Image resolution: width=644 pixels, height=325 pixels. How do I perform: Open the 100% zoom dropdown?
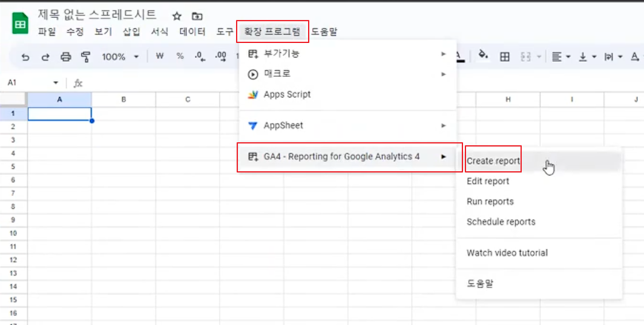(120, 57)
